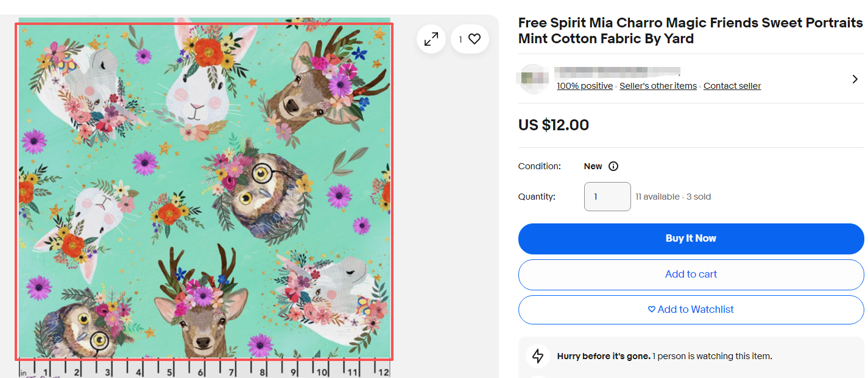Open the full-screen image view
Image resolution: width=868 pixels, height=378 pixels.
431,39
